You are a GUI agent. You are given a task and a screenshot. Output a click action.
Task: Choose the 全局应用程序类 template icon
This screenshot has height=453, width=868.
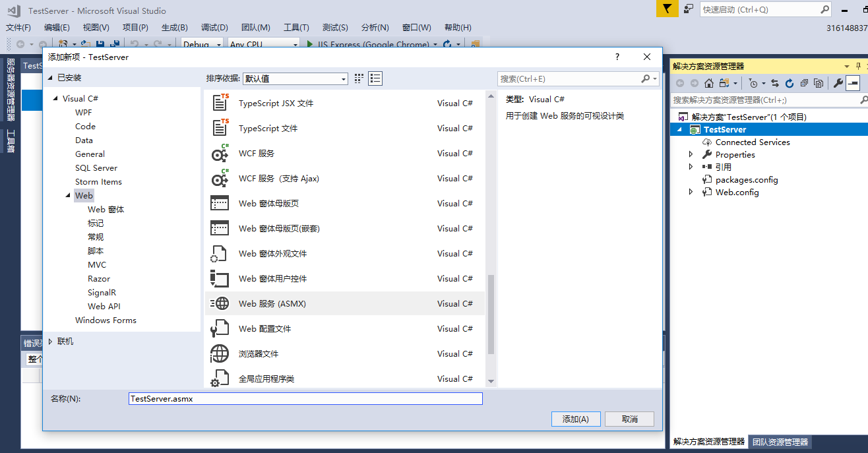[219, 378]
